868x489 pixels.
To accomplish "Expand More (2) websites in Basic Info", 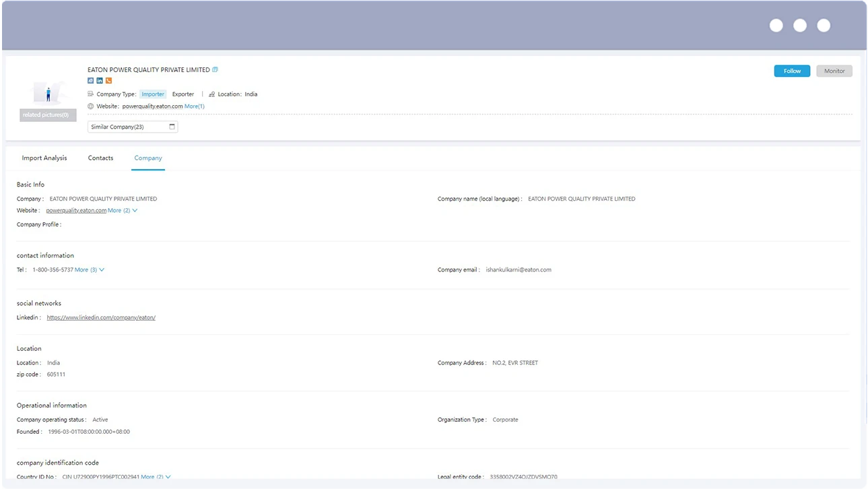I will [x=123, y=210].
